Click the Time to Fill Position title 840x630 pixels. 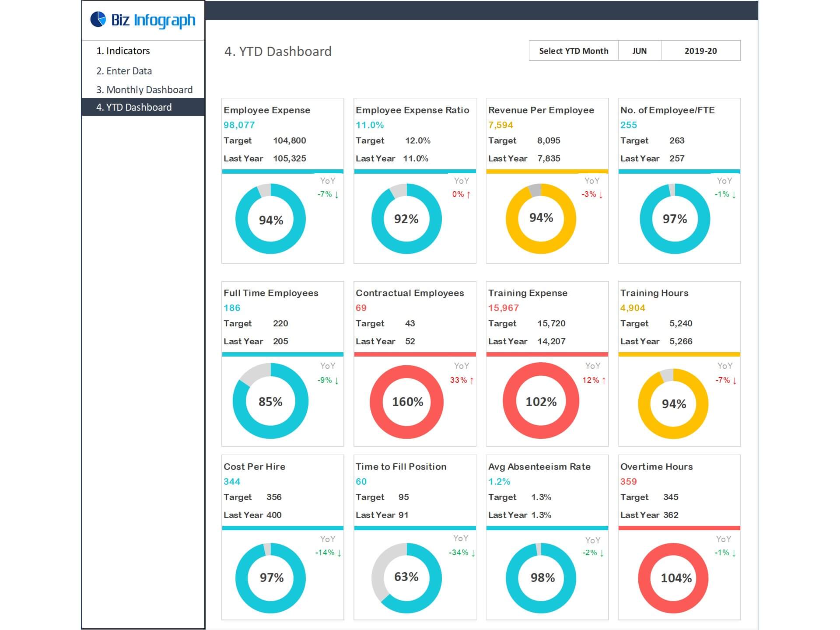(x=401, y=467)
